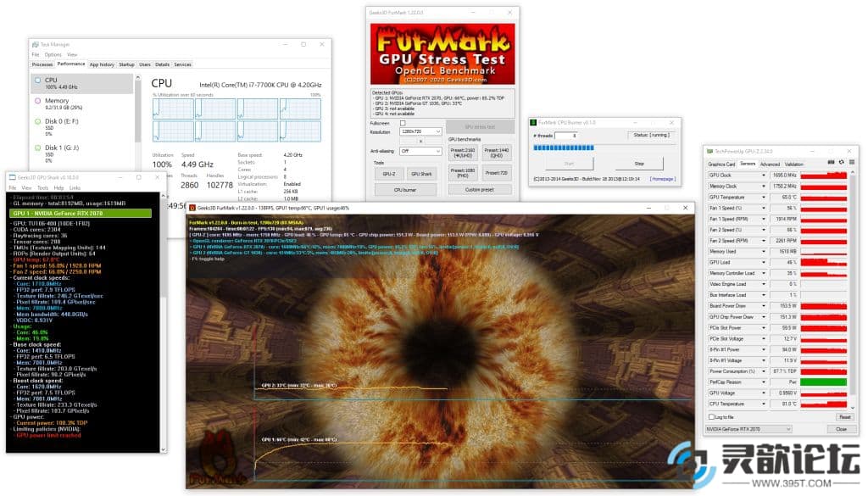Open the Advanced tab in GPU-Z

[x=770, y=164]
